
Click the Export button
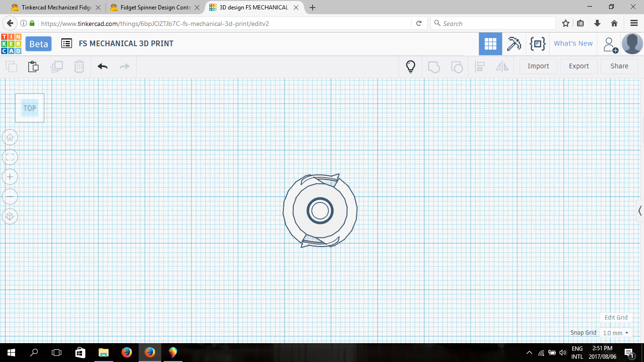tap(579, 66)
